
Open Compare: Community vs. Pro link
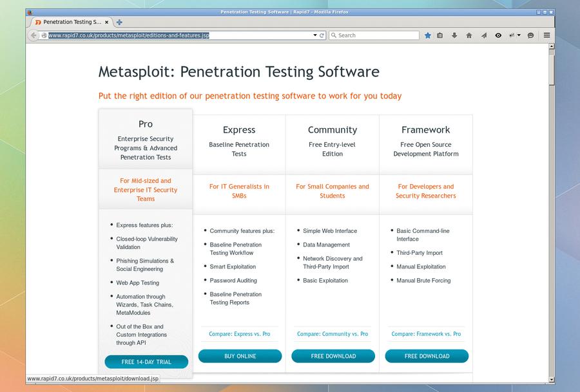(333, 334)
